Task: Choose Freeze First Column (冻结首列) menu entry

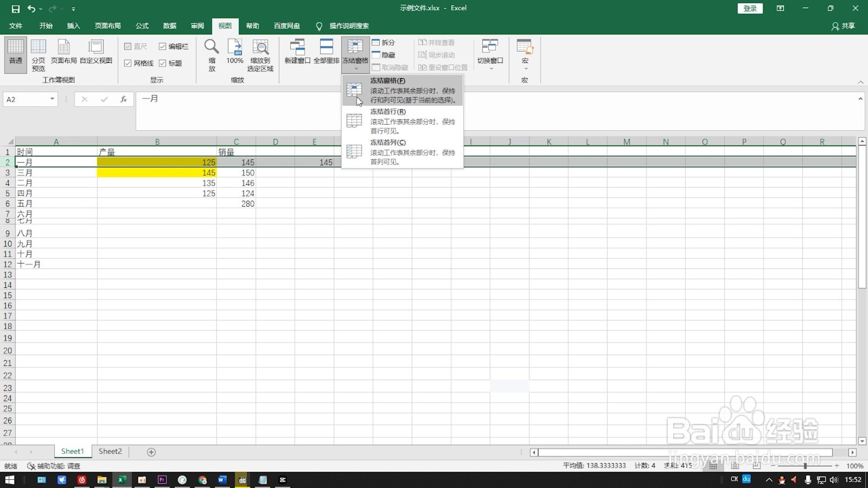Action: [x=403, y=152]
